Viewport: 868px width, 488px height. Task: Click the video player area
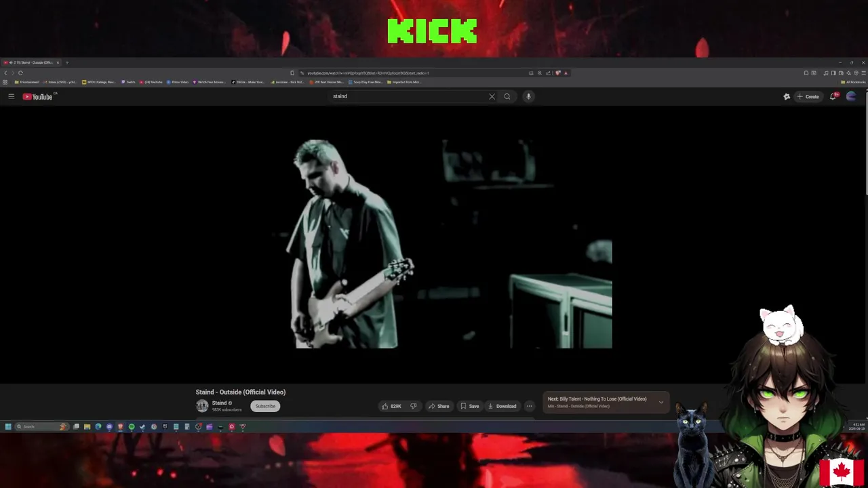pos(434,244)
